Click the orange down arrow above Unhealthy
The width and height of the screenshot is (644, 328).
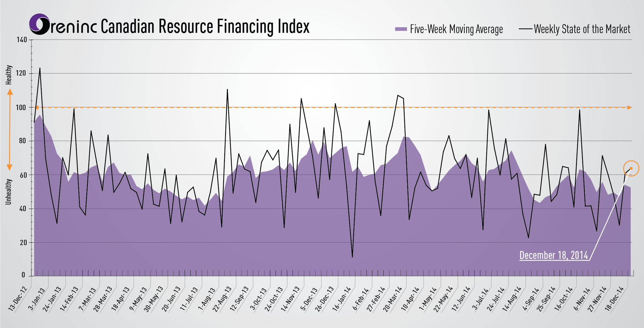(x=10, y=167)
